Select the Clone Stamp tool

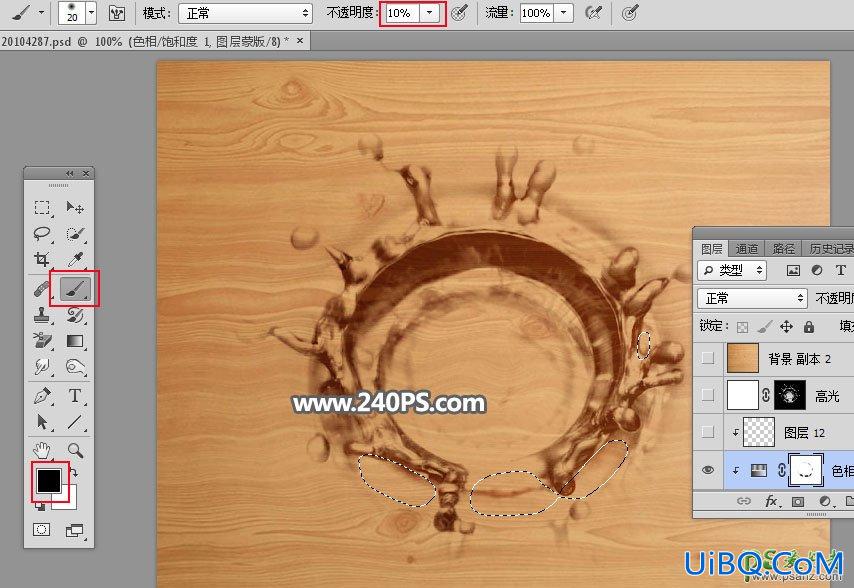click(42, 315)
